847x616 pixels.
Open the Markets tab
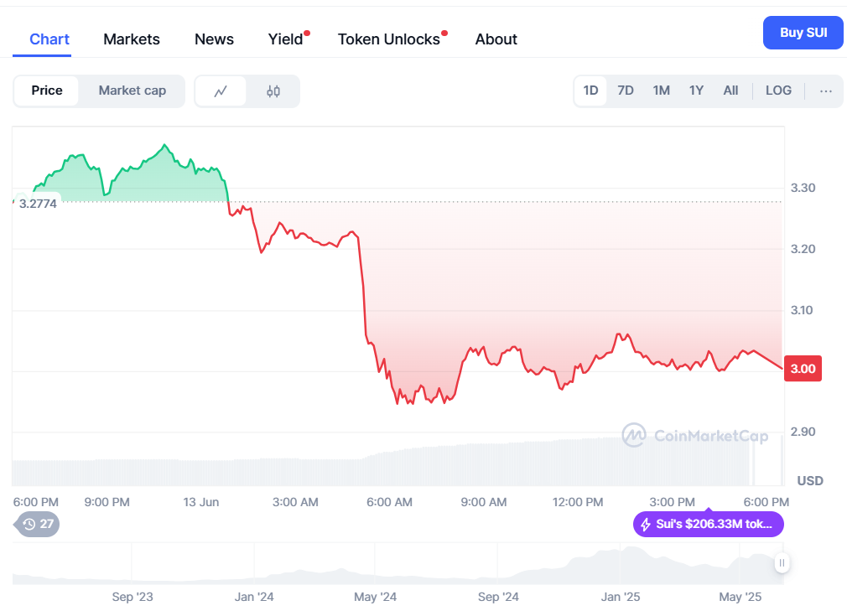(x=132, y=39)
